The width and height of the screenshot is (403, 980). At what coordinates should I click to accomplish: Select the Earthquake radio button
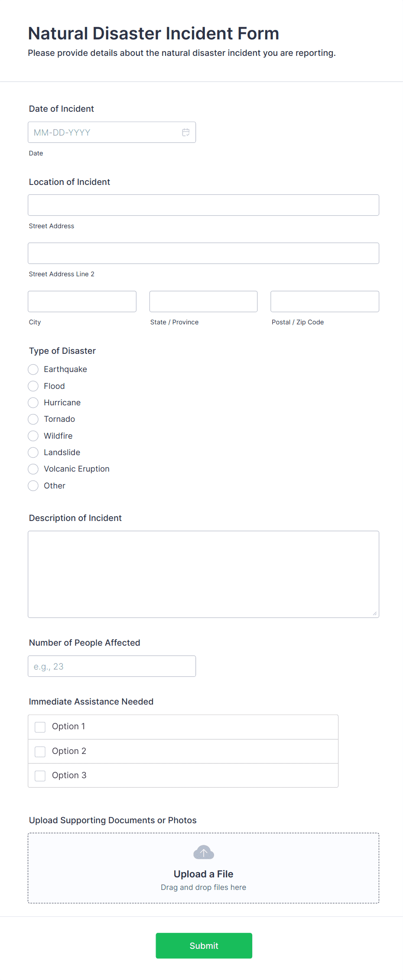[x=33, y=369]
